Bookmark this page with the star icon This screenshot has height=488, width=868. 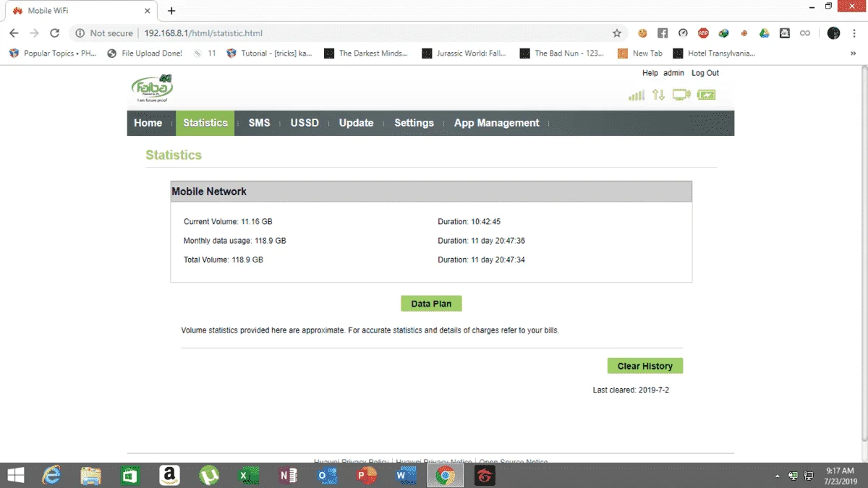click(x=617, y=33)
